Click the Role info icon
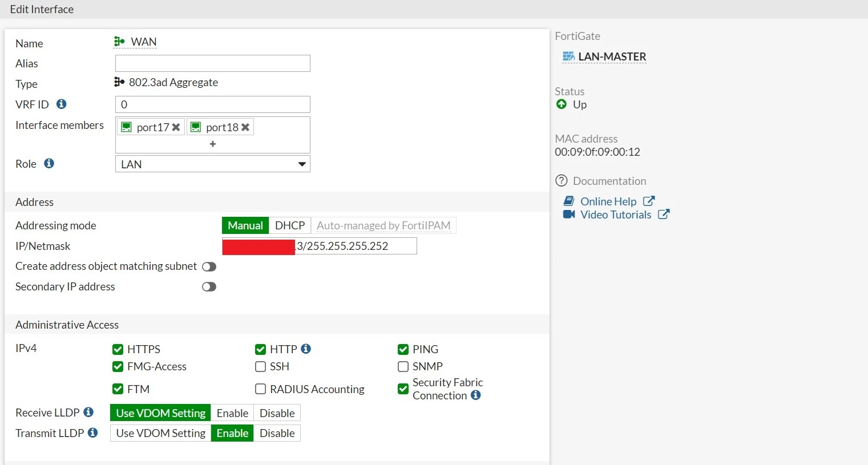The image size is (868, 465). (x=49, y=163)
